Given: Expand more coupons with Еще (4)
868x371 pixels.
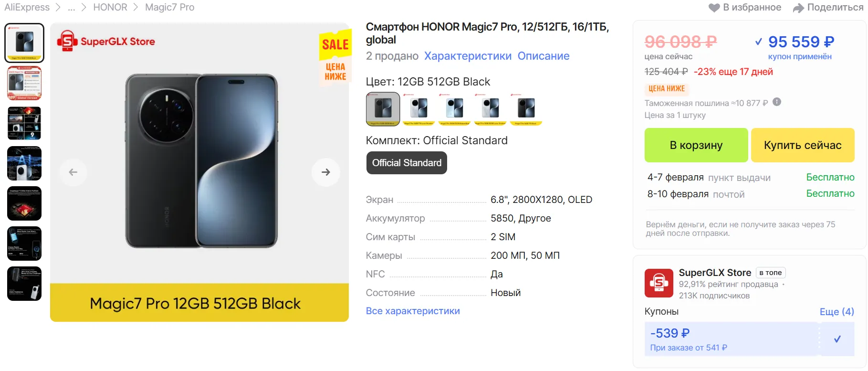Looking at the screenshot, I should 837,312.
